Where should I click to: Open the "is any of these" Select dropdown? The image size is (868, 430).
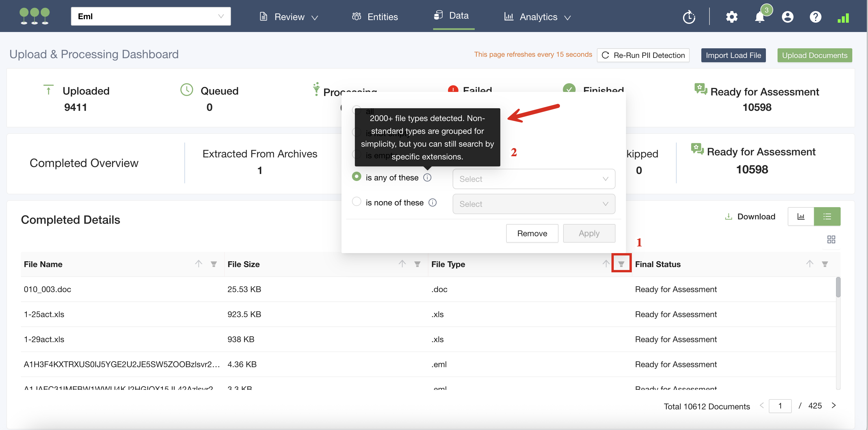[x=533, y=179]
